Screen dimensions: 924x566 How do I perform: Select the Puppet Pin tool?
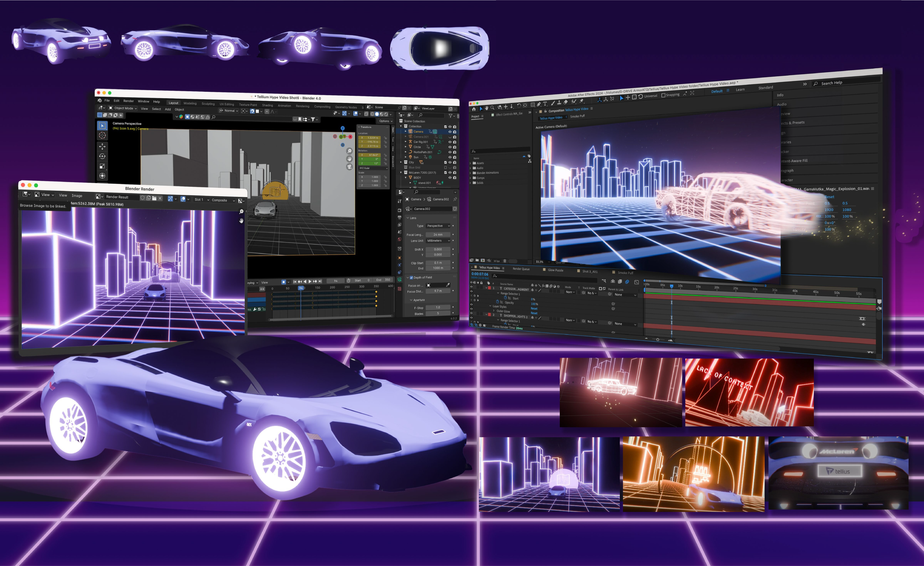tap(581, 101)
